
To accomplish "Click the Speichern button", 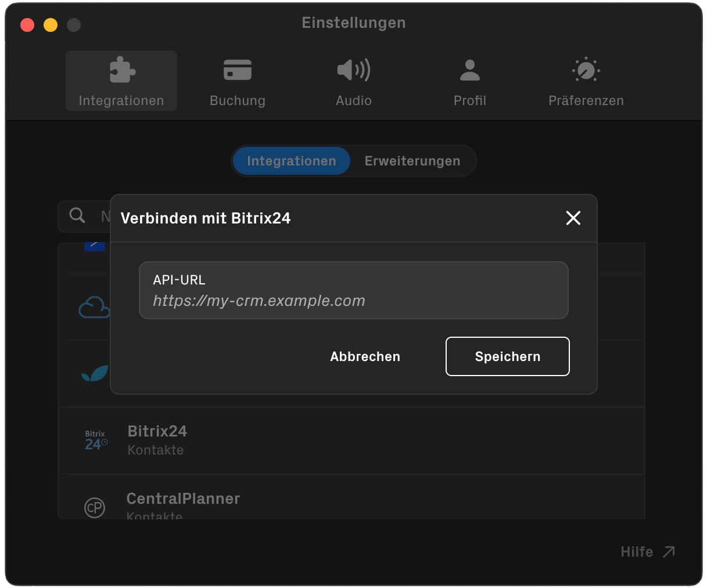I will point(508,356).
